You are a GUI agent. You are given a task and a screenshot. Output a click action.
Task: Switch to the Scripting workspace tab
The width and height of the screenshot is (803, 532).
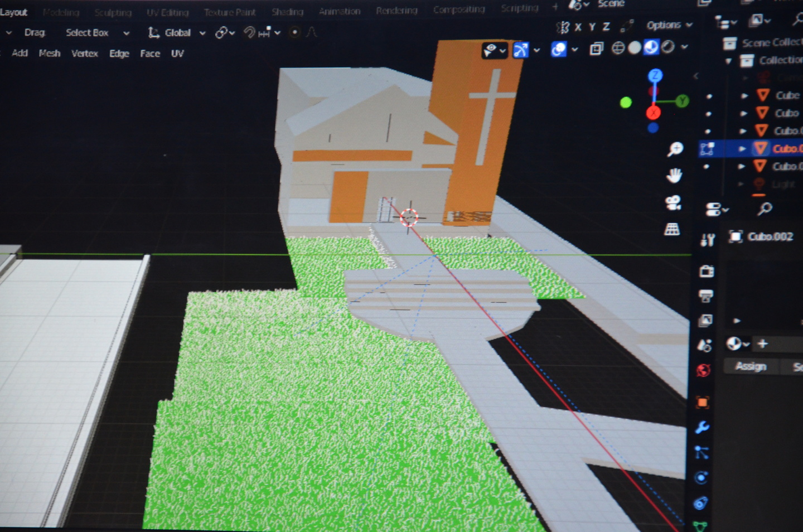(x=520, y=8)
